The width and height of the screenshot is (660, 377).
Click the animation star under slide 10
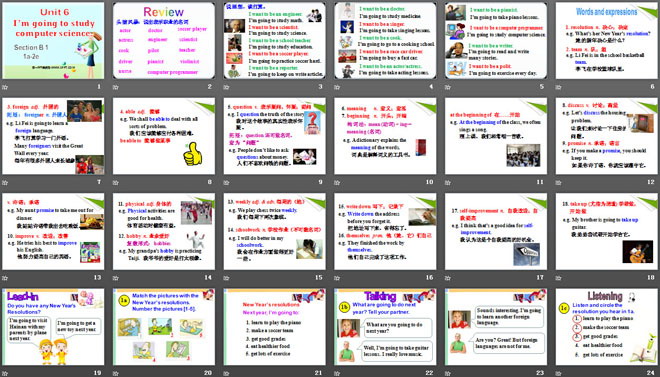click(337, 183)
